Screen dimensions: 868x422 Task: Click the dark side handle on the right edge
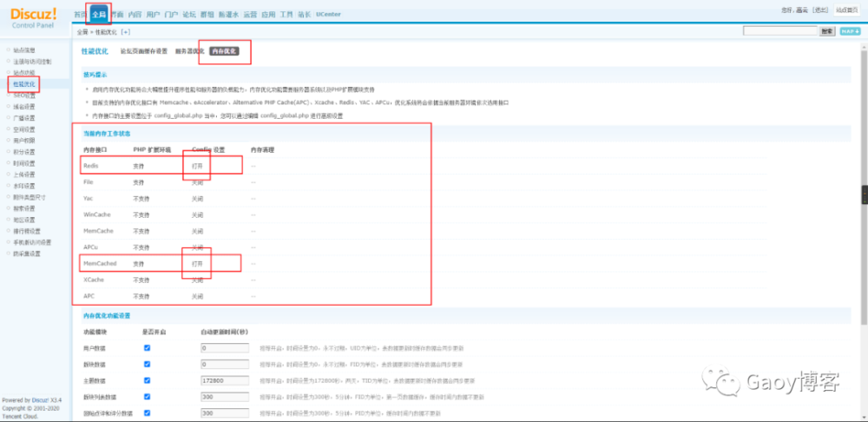point(865,195)
